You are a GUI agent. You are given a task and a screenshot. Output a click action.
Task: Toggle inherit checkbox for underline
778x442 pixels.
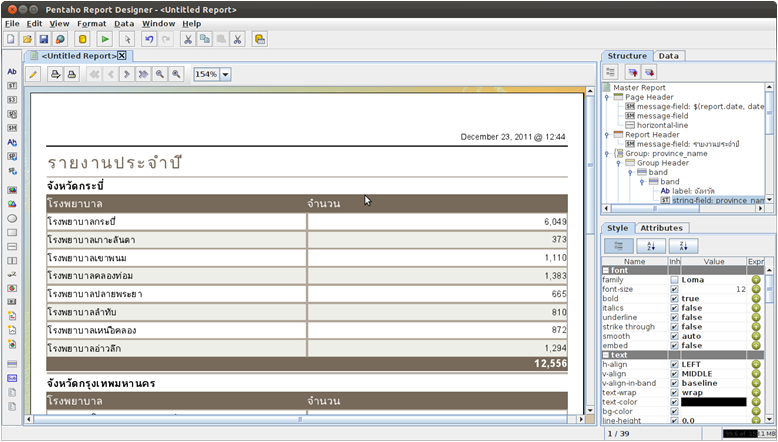pos(674,317)
